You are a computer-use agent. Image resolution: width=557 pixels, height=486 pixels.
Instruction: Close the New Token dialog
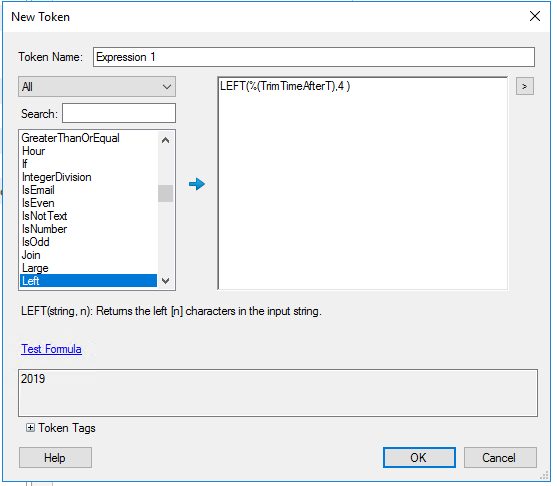point(535,16)
